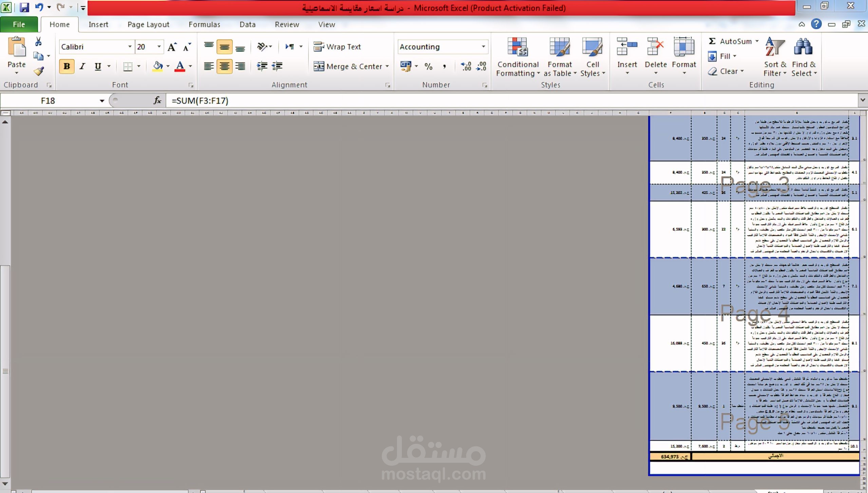Open Name Box dropdown arrow
The image size is (868, 493).
click(x=101, y=101)
